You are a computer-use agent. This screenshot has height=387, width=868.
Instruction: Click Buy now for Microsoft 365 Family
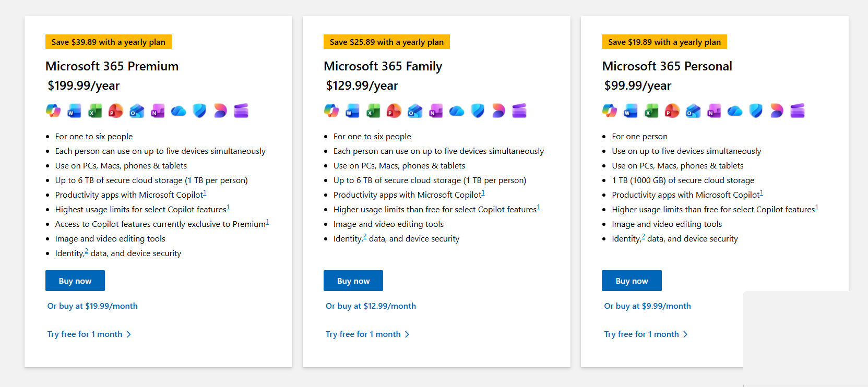click(353, 281)
